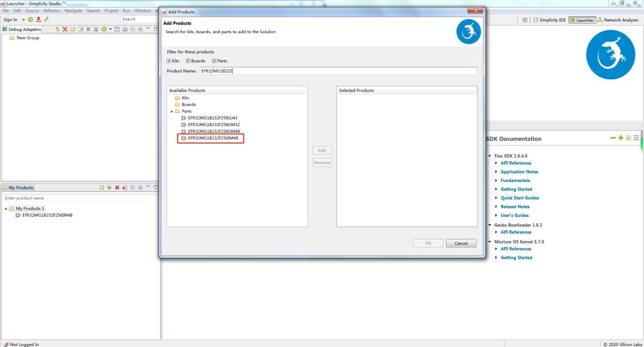Open the Refactor menu

(52, 10)
